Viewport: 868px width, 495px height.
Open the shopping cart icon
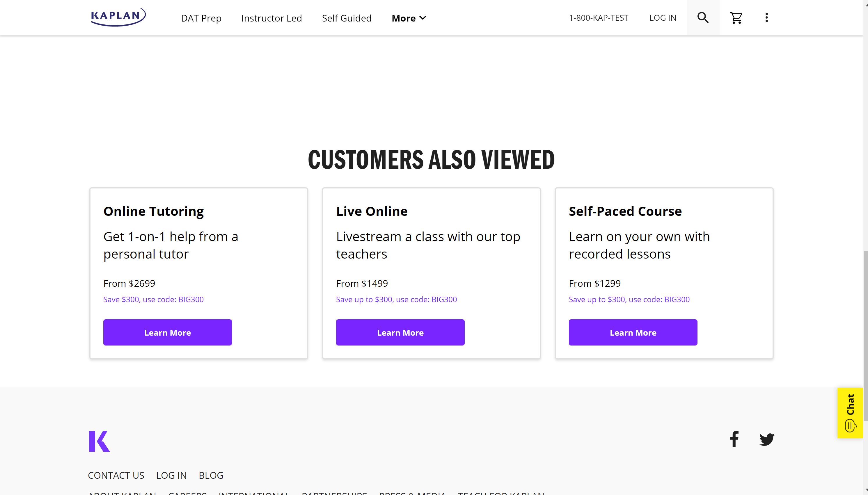click(736, 18)
